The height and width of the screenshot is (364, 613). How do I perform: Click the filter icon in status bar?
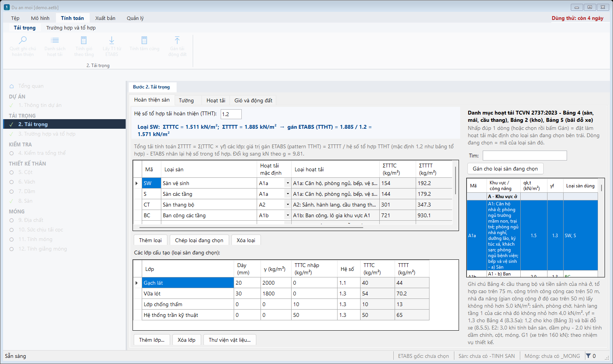(x=588, y=356)
